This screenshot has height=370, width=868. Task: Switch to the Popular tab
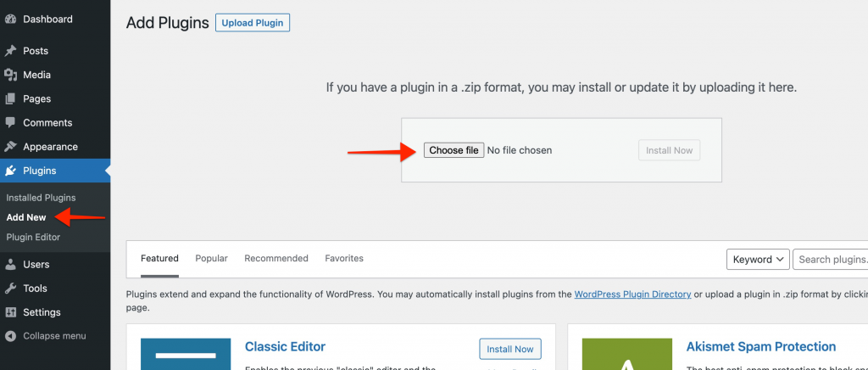click(211, 258)
